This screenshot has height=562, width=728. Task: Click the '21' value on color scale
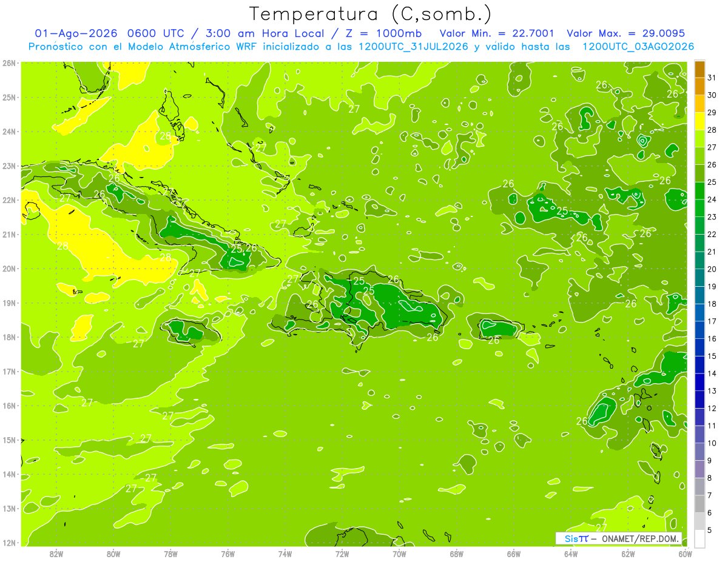(712, 252)
